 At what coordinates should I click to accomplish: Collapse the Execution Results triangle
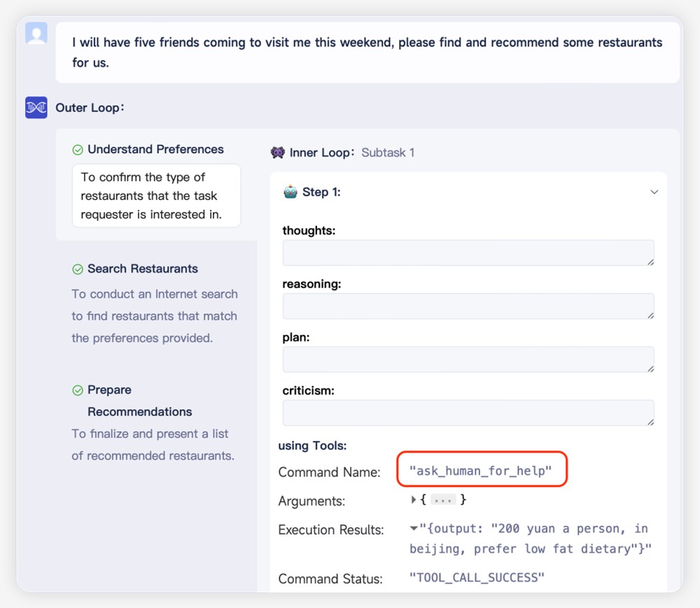coord(414,529)
